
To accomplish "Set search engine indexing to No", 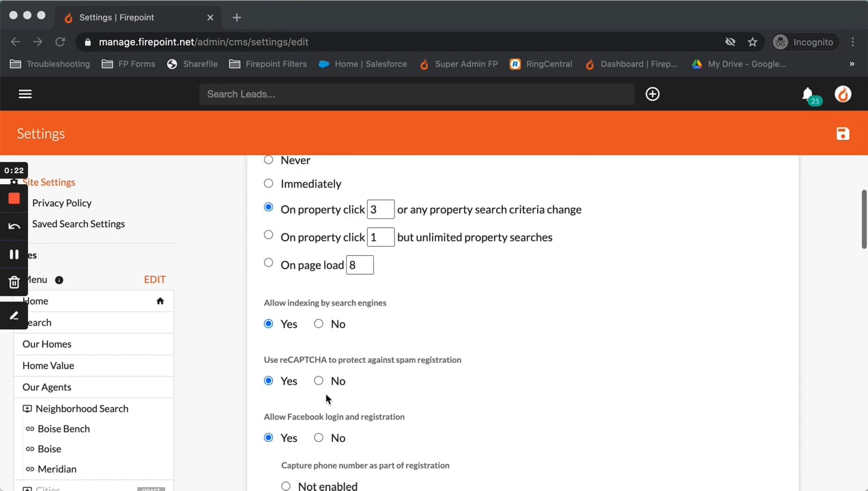I will click(x=319, y=323).
